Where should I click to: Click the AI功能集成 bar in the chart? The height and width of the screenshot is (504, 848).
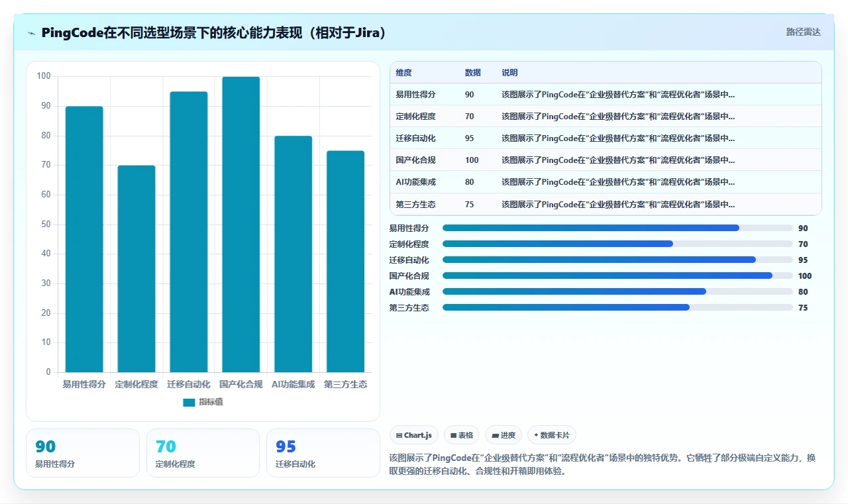tap(293, 254)
